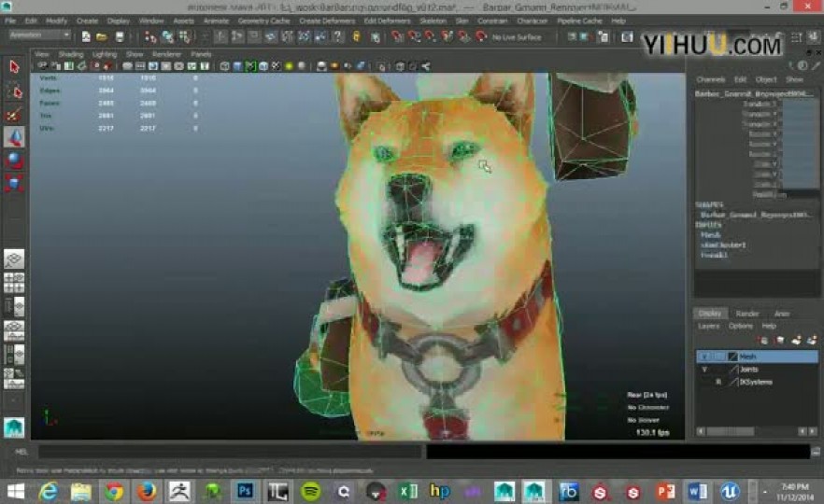Choose the Lasso select tool
Image resolution: width=824 pixels, height=504 pixels.
click(14, 91)
